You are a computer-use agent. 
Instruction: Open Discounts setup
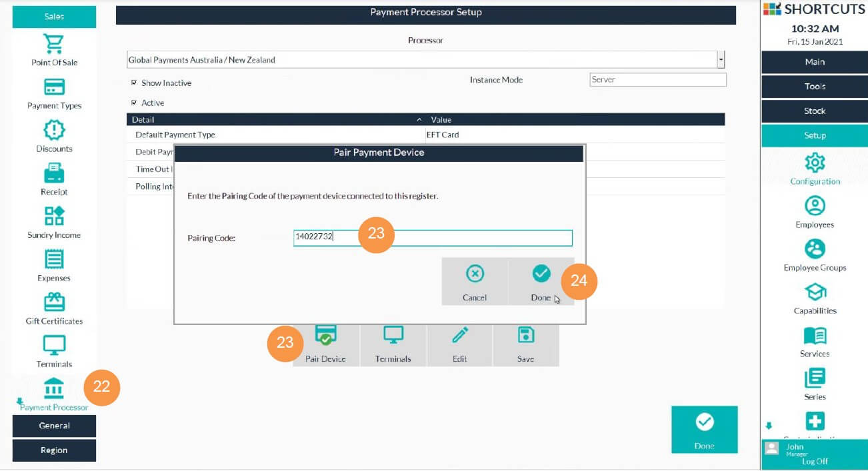54,137
